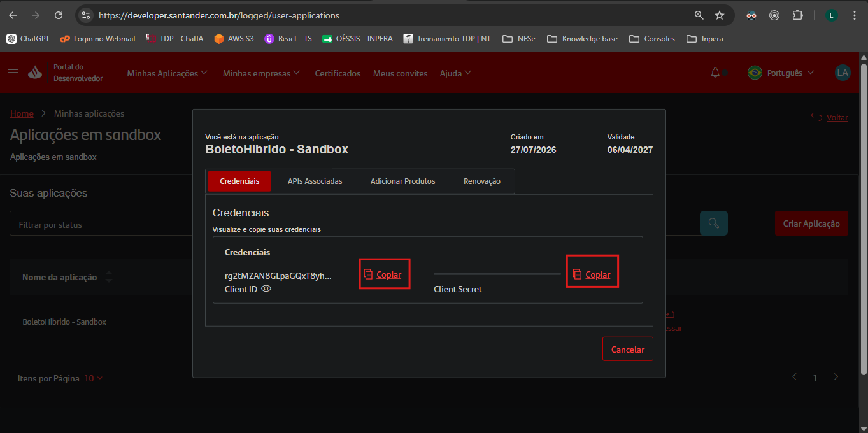This screenshot has width=868, height=433.
Task: Open the NFSe bookmarks folder
Action: point(518,39)
